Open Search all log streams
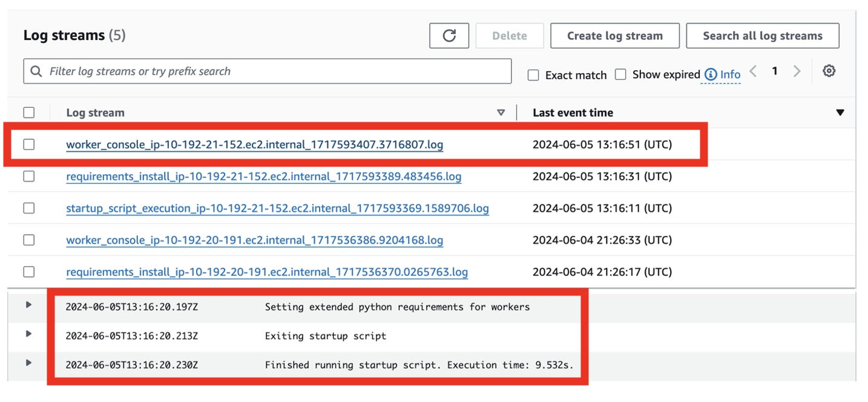This screenshot has width=868, height=402. (x=762, y=35)
